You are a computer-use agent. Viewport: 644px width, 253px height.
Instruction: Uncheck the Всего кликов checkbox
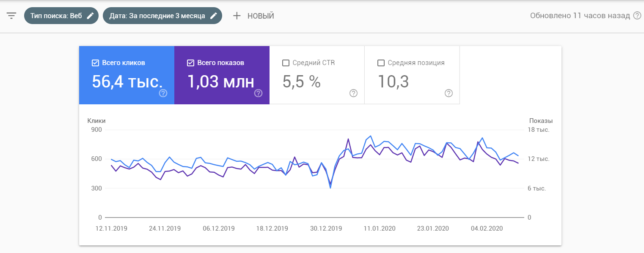coord(95,63)
